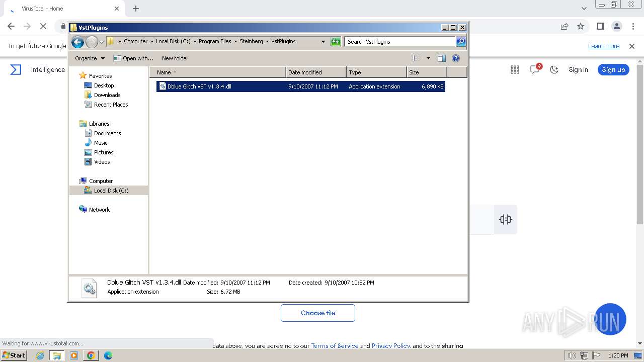The width and height of the screenshot is (644, 362).
Task: Sort by the Name column header
Action: [218, 72]
